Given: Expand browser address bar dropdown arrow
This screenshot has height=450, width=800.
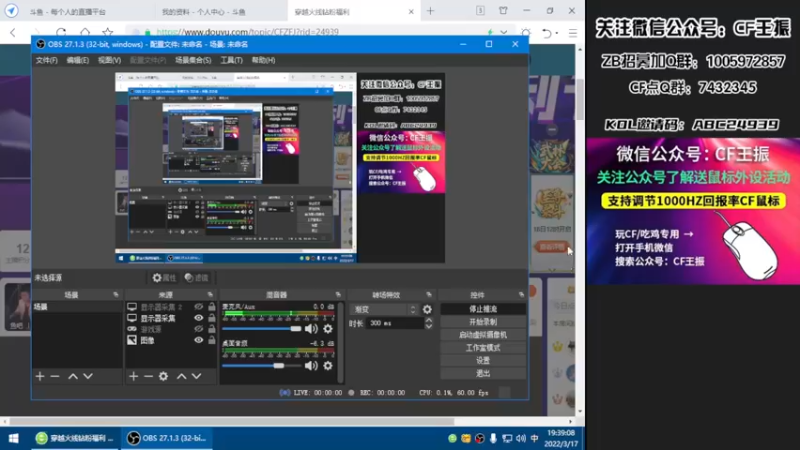Looking at the screenshot, I should [x=504, y=32].
